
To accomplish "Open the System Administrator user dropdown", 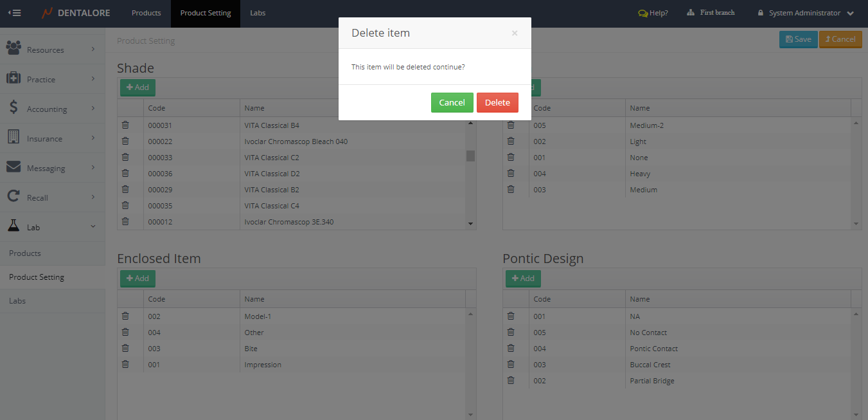I will pyautogui.click(x=806, y=13).
